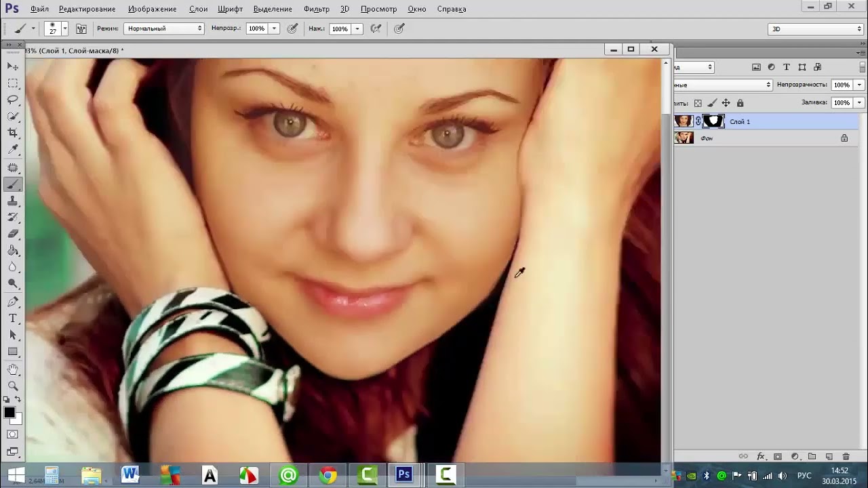
Task: Create a new layer group
Action: click(812, 457)
